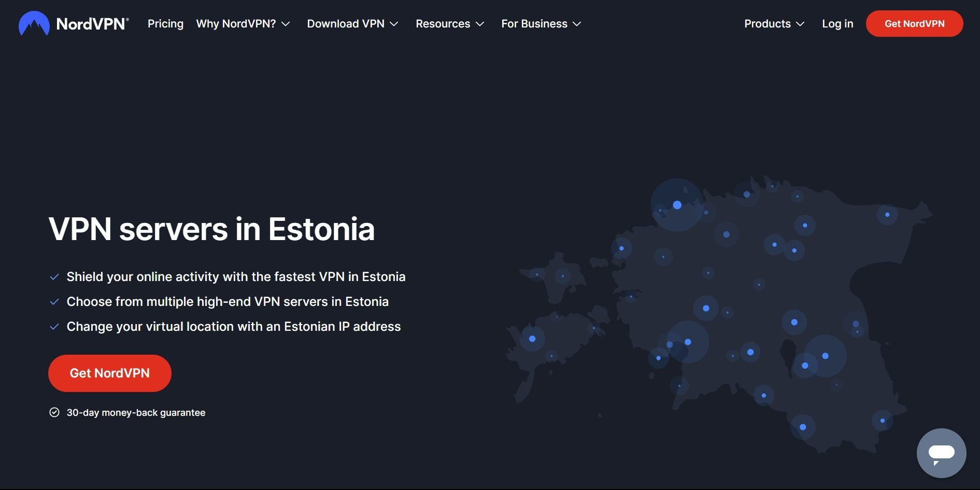Click the VPN servers in Estonia heading
Image resolution: width=980 pixels, height=490 pixels.
(x=211, y=229)
